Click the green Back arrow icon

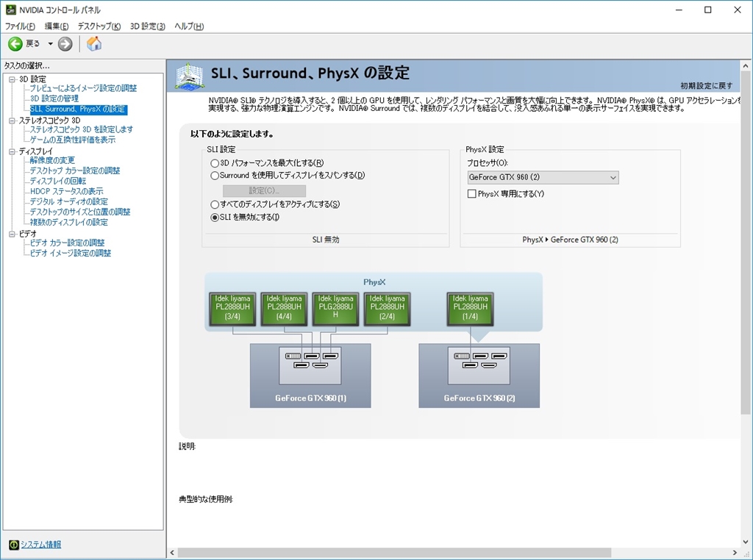pos(15,44)
